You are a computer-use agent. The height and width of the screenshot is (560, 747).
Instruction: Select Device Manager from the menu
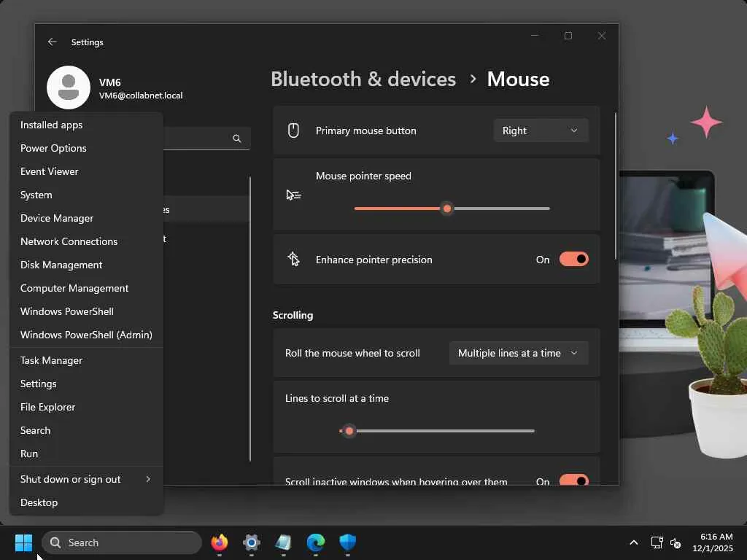coord(57,218)
